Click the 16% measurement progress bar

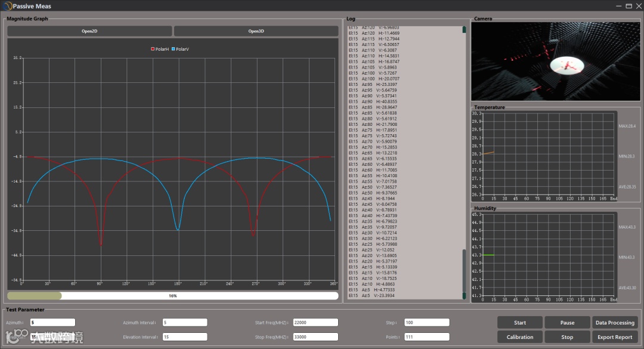(172, 295)
